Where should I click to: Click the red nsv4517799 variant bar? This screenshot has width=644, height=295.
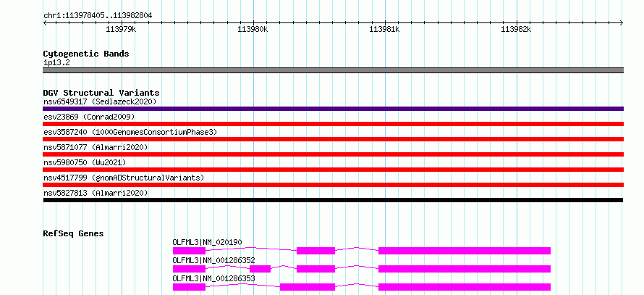(334, 185)
